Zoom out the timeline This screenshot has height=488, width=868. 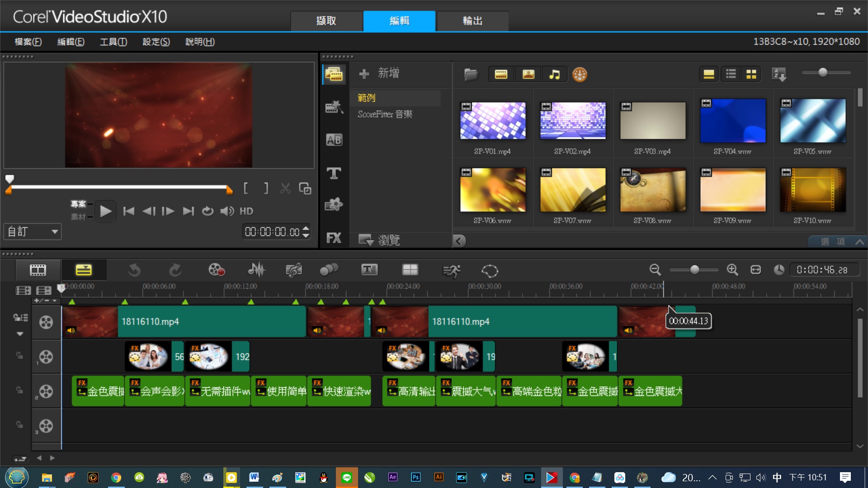coord(655,270)
